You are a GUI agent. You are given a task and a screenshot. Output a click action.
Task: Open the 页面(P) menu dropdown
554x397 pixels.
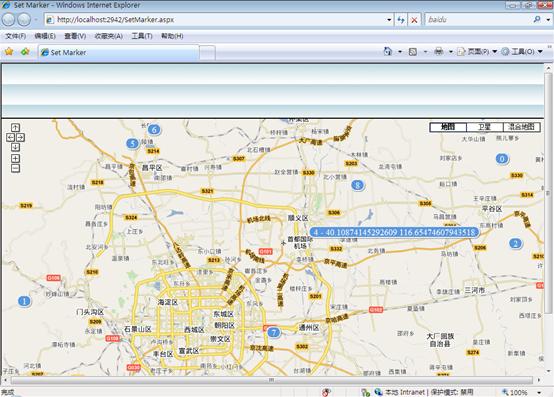[477, 52]
